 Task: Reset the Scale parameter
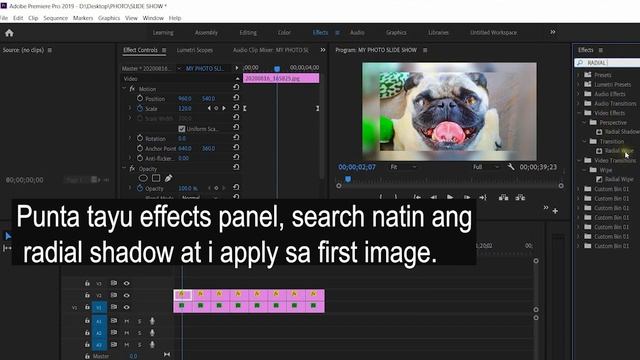tap(236, 107)
